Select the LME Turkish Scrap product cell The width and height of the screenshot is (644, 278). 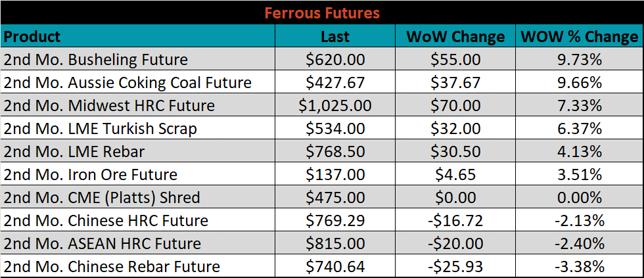(137, 127)
